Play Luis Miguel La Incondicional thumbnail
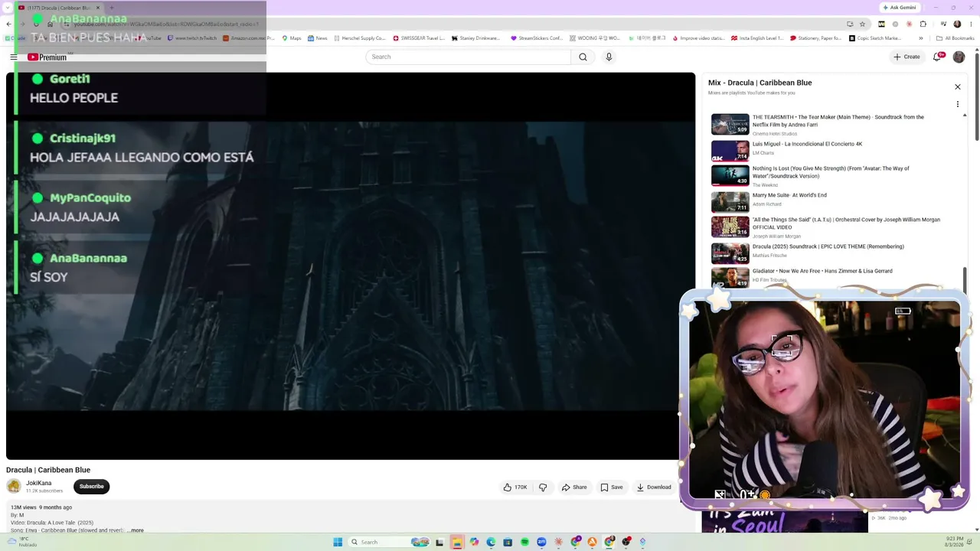This screenshot has width=980, height=551. coord(730,150)
